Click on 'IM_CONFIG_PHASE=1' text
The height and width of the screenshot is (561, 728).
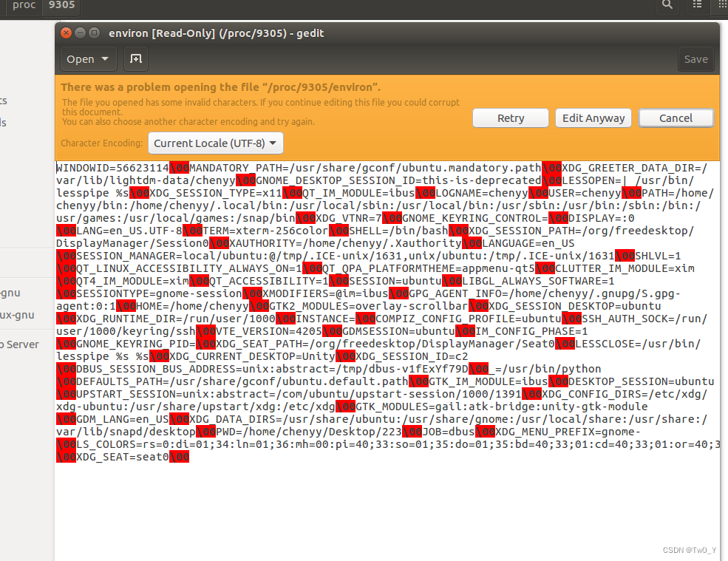[531, 331]
